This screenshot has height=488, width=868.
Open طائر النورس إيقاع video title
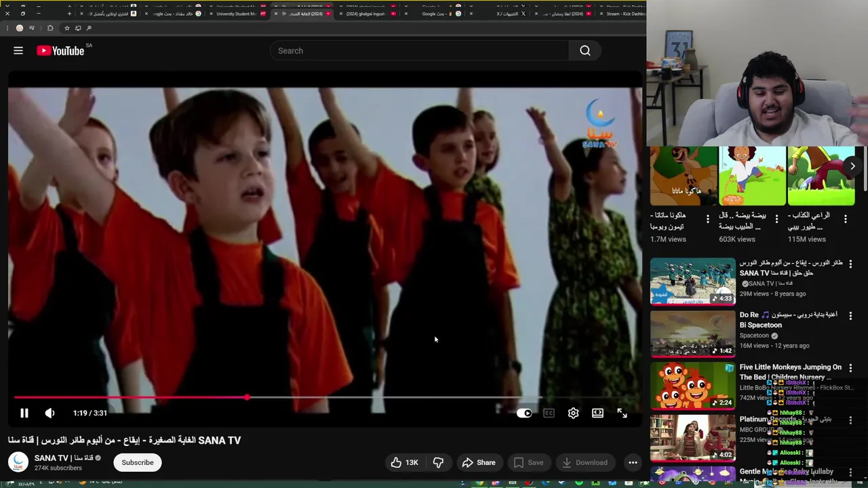click(x=791, y=268)
